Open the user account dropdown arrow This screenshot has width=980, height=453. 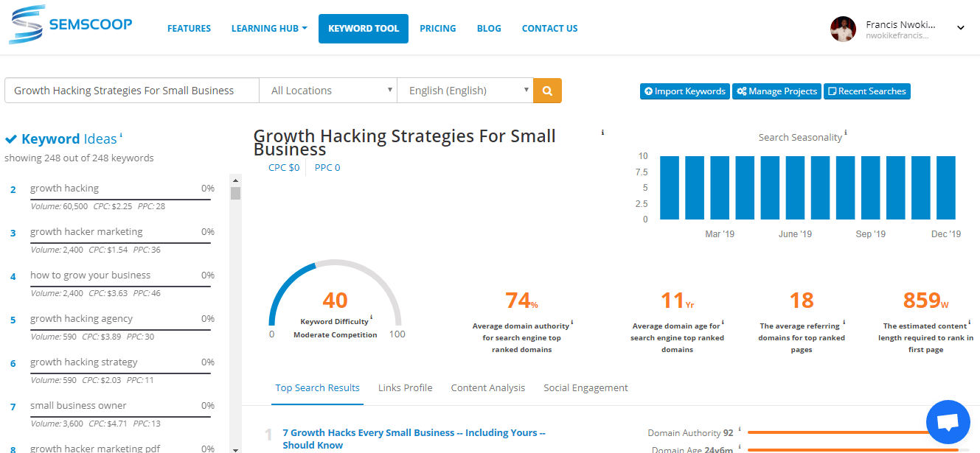(961, 28)
